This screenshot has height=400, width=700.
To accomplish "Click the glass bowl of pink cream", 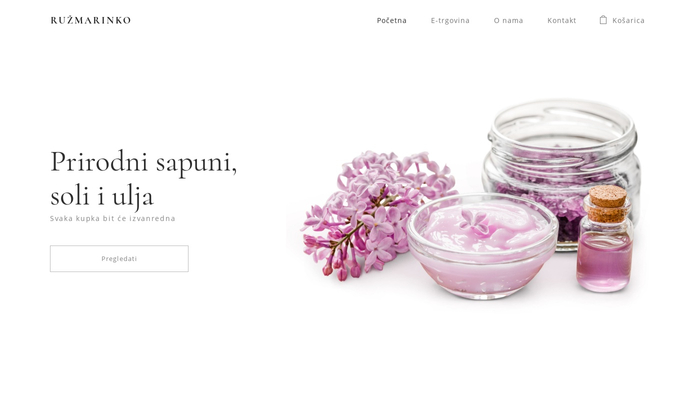I will coord(483,246).
